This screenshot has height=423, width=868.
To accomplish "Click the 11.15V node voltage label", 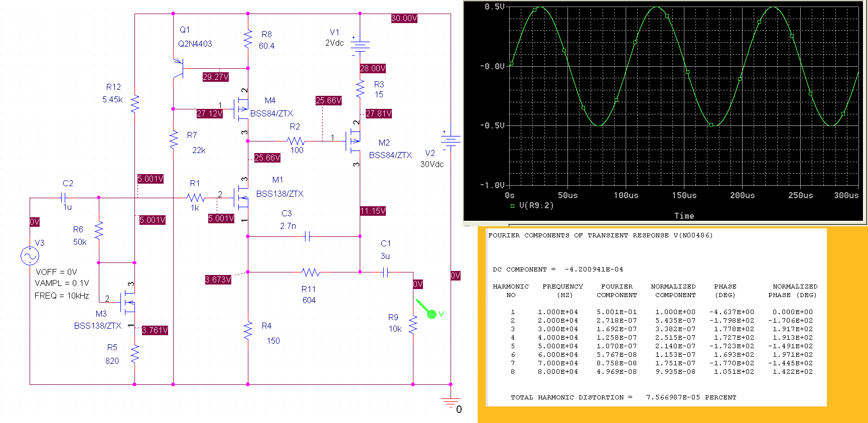I will pos(373,211).
